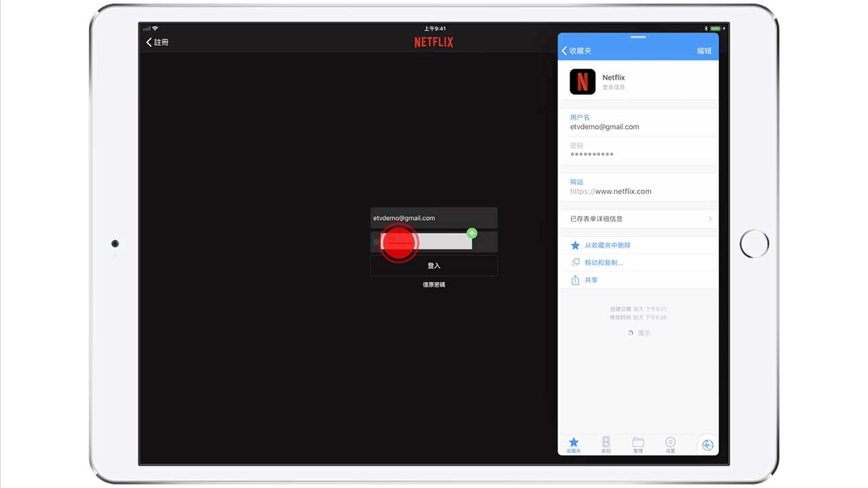This screenshot has width=868, height=488.
Task: Tap the slide-over panel grabber handle
Action: (638, 37)
